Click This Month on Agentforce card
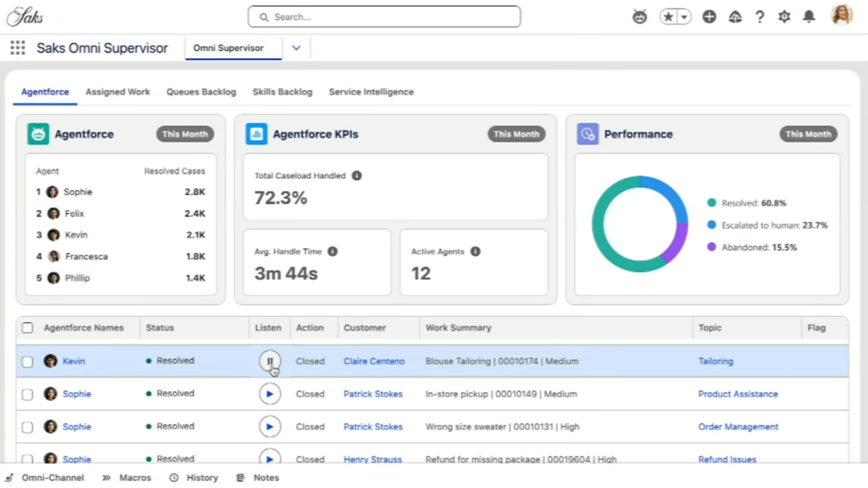868x488 pixels. (x=185, y=134)
